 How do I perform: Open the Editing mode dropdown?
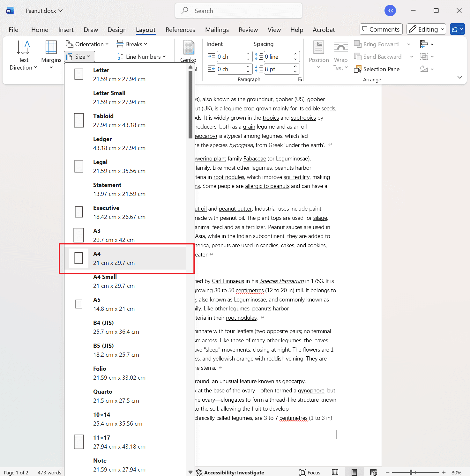(426, 29)
